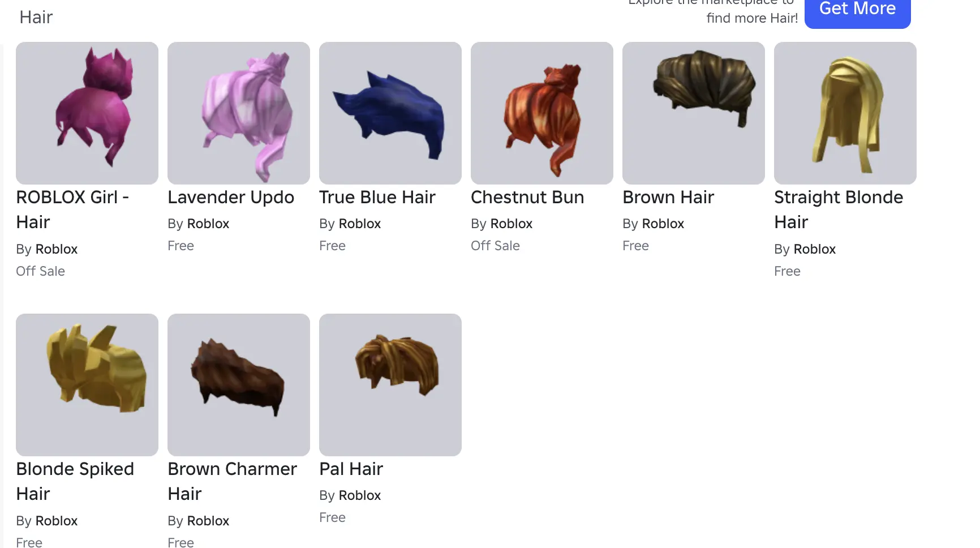The height and width of the screenshot is (548, 980).
Task: Pick the Brown Hair thumbnail
Action: [694, 113]
